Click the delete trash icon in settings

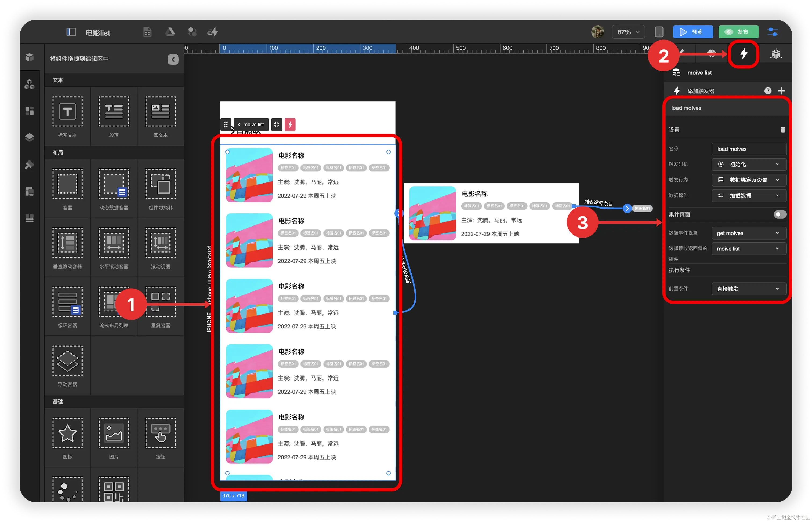pos(783,130)
